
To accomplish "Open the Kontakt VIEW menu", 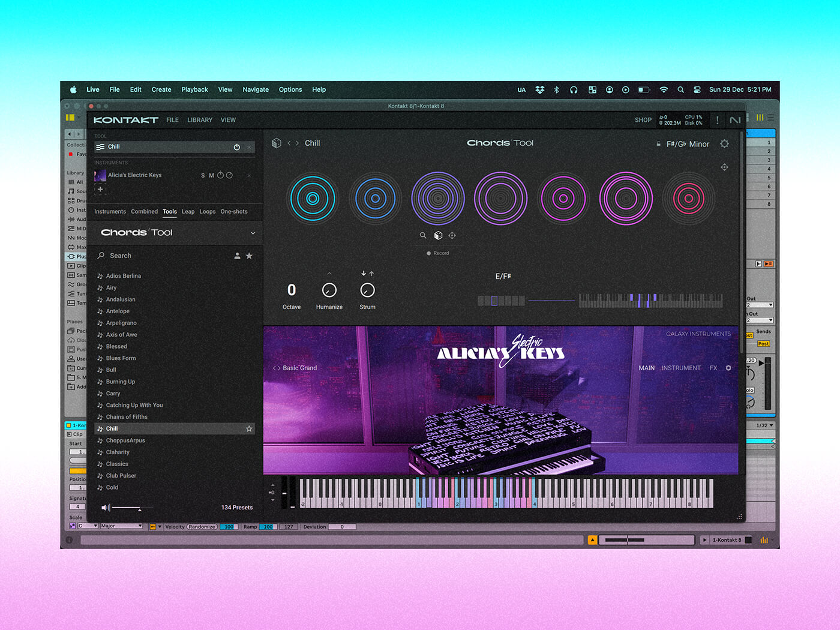I will coord(228,120).
